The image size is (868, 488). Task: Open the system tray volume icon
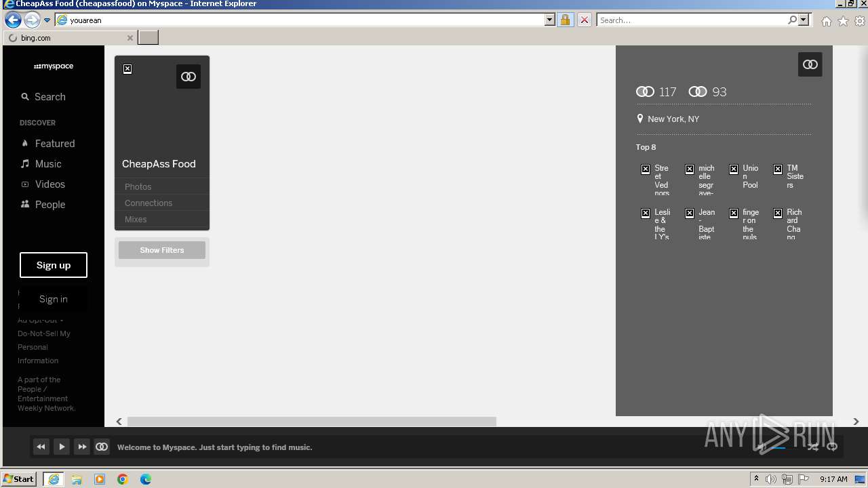pyautogui.click(x=771, y=479)
